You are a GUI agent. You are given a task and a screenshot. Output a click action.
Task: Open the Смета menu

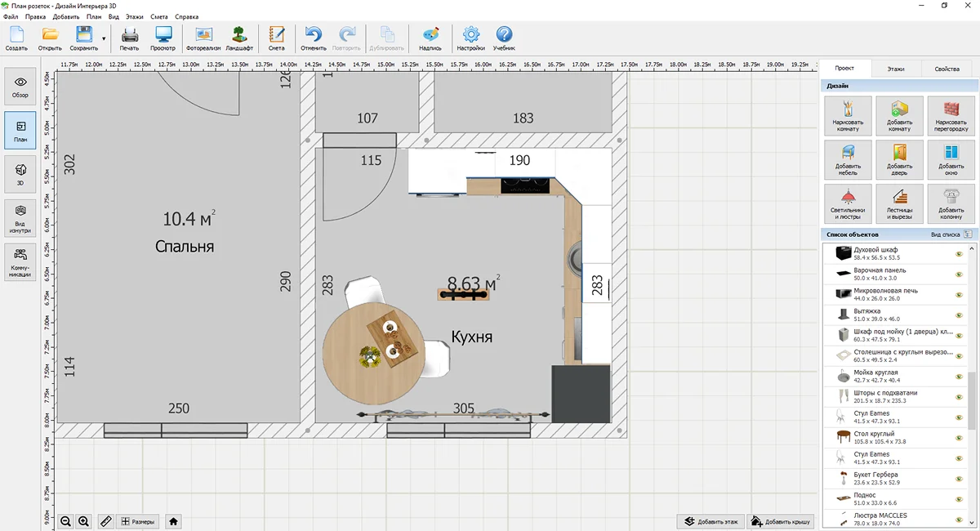pyautogui.click(x=159, y=16)
